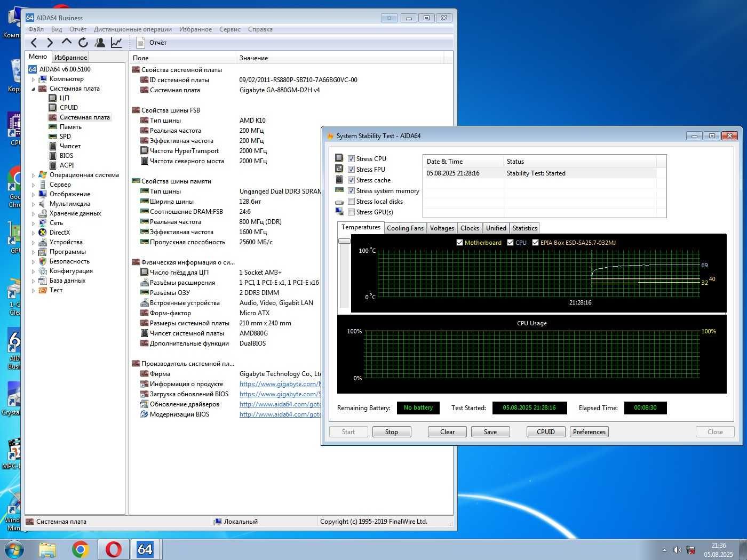The width and height of the screenshot is (747, 560).
Task: Enable the Stress GPU(s) checkbox
Action: 351,212
